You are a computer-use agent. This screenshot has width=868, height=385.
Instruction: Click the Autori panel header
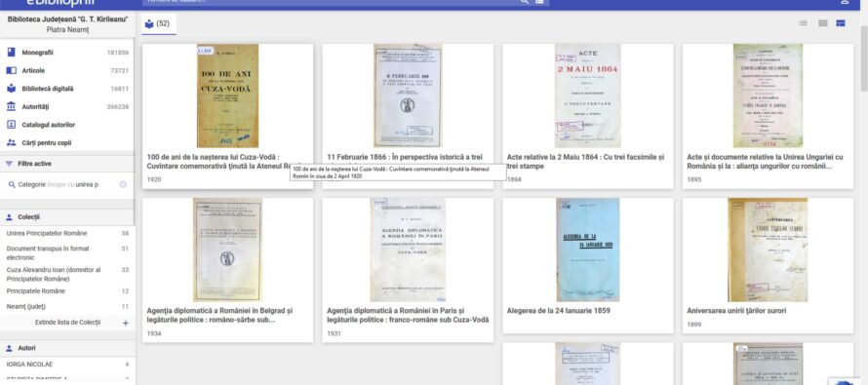(67, 349)
